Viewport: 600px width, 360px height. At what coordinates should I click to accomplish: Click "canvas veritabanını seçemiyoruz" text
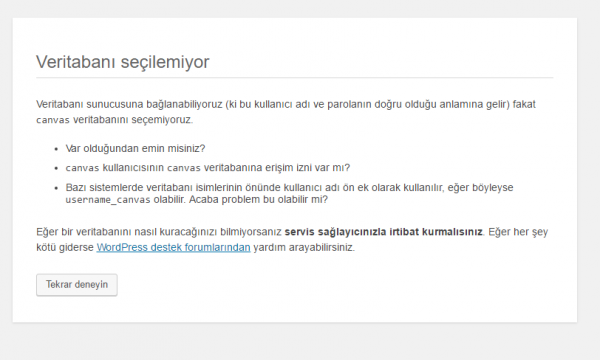(x=114, y=120)
